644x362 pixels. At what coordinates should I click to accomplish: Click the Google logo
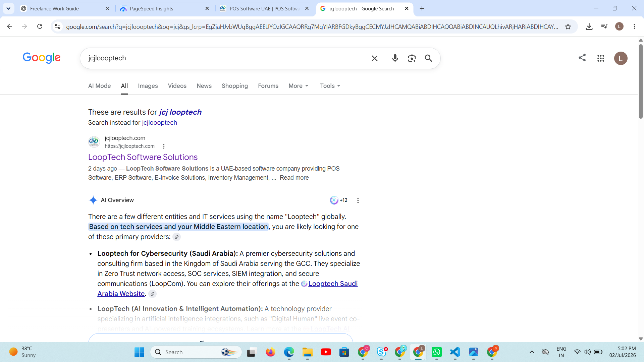click(x=42, y=58)
